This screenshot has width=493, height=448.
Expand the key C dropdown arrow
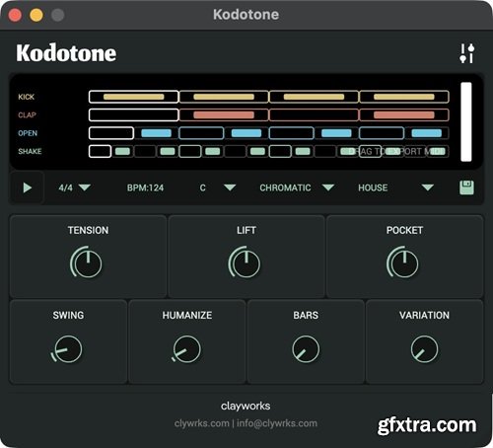(230, 187)
